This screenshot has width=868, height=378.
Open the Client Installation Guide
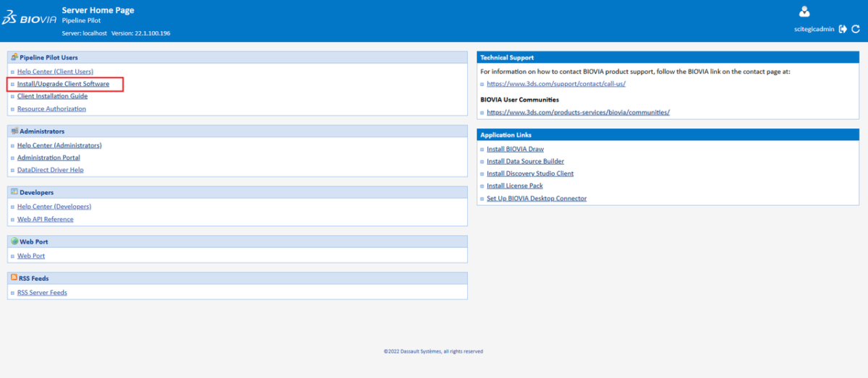pos(52,96)
